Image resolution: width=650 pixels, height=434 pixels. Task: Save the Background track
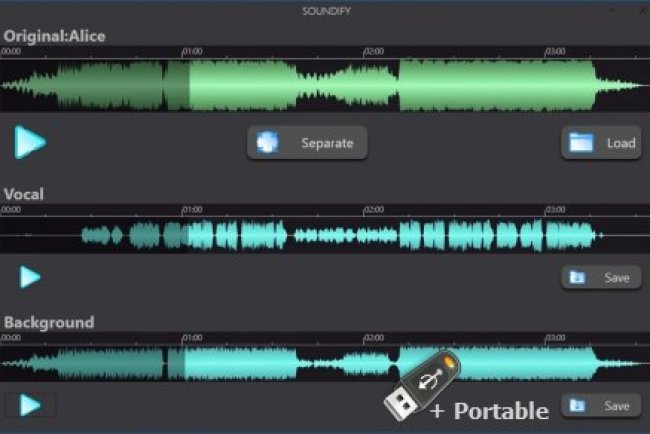tap(601, 406)
